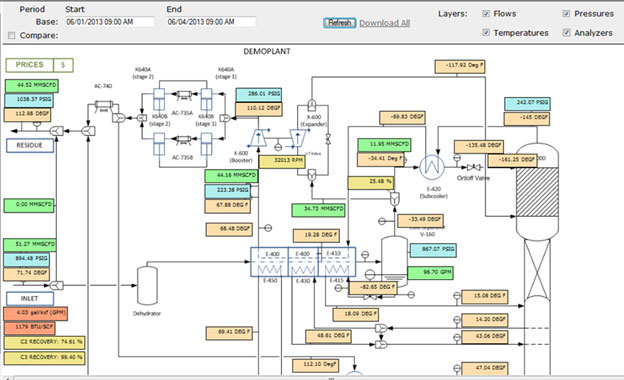This screenshot has width=624, height=380.
Task: Click the 894.48 PSIG inlet pressure tag
Action: (x=27, y=259)
